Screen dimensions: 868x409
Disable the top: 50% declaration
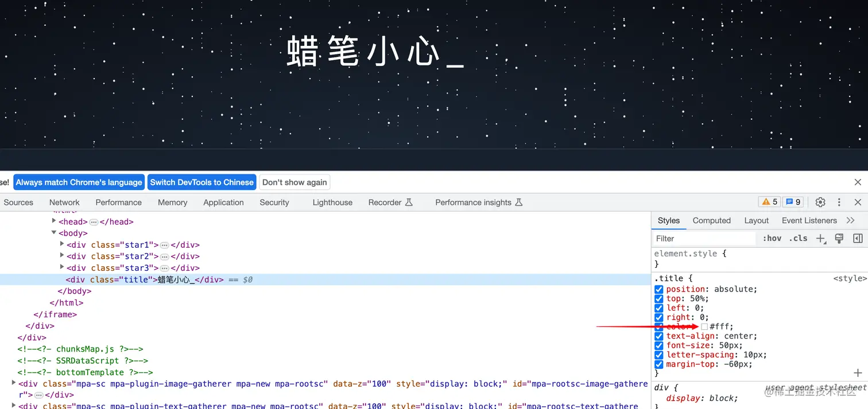(659, 298)
